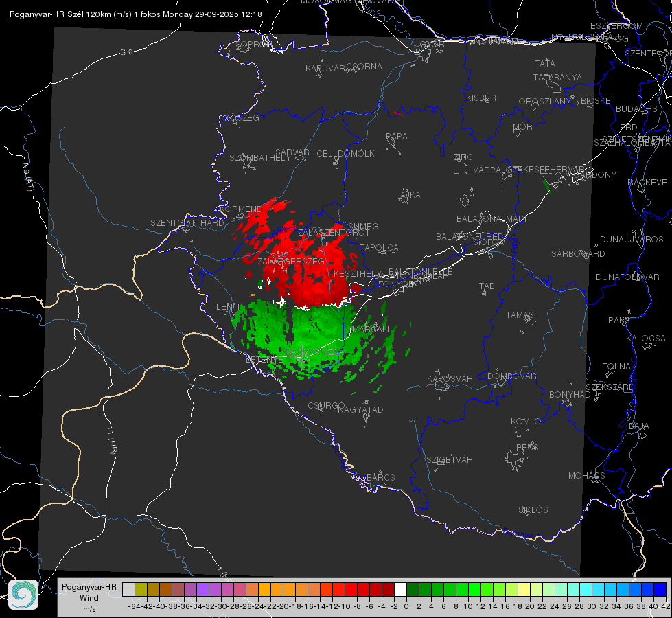Click the 'Poganyvar-HR Wind m/s' legend label
Image resolution: width=672 pixels, height=618 pixels.
click(89, 598)
